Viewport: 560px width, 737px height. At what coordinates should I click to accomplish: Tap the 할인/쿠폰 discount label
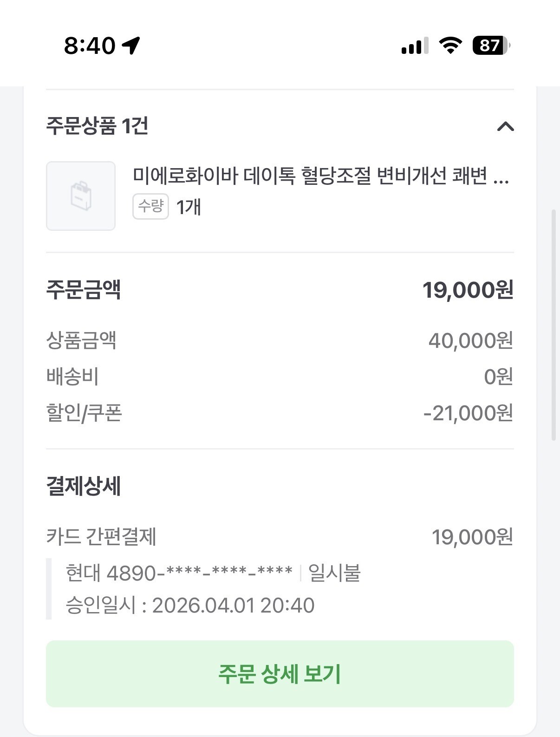[84, 413]
